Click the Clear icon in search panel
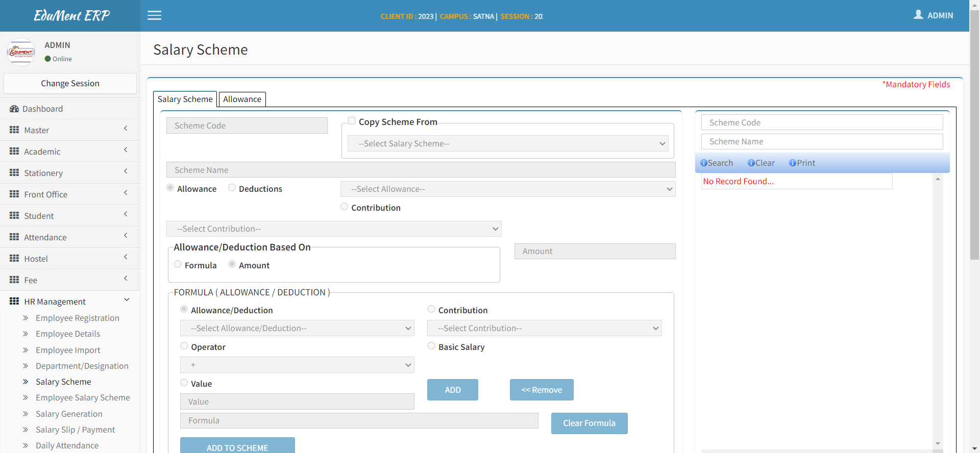The height and width of the screenshot is (453, 980). pyautogui.click(x=751, y=163)
